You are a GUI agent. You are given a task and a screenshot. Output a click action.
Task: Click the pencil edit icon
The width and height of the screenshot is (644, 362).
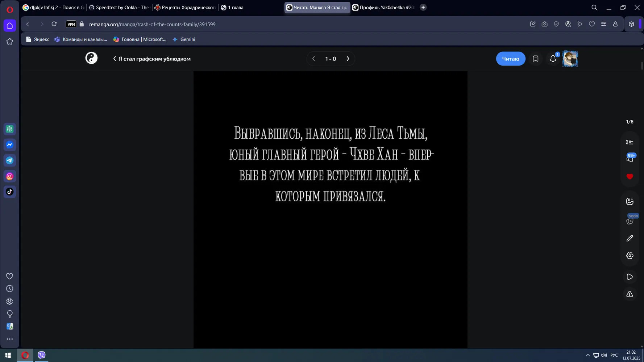click(630, 238)
